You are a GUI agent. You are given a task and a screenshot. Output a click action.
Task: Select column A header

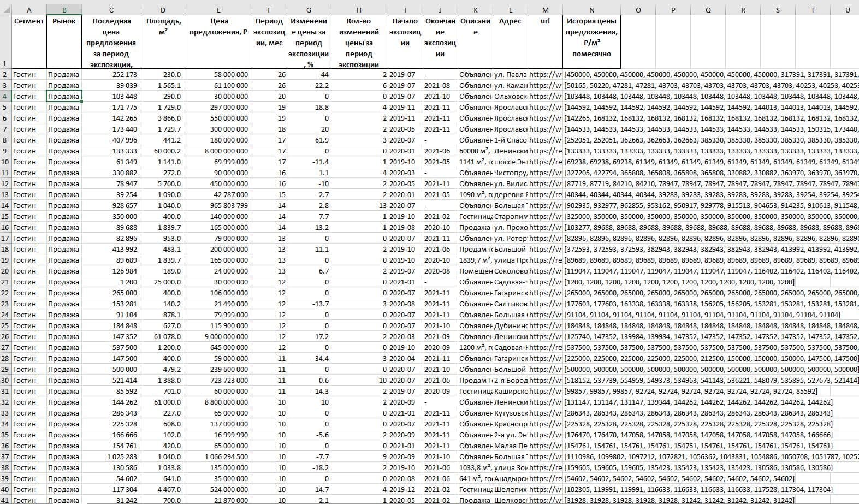coord(29,10)
